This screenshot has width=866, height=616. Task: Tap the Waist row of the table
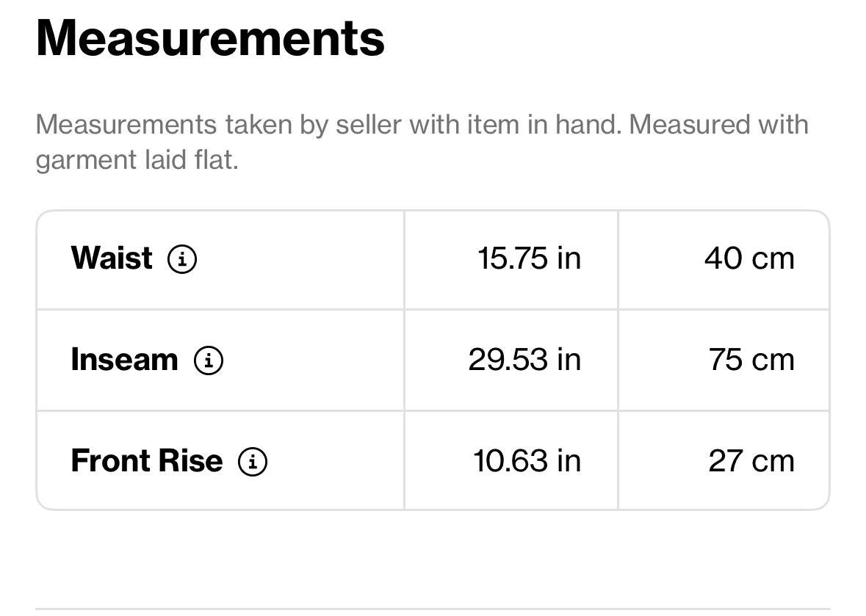click(x=433, y=260)
